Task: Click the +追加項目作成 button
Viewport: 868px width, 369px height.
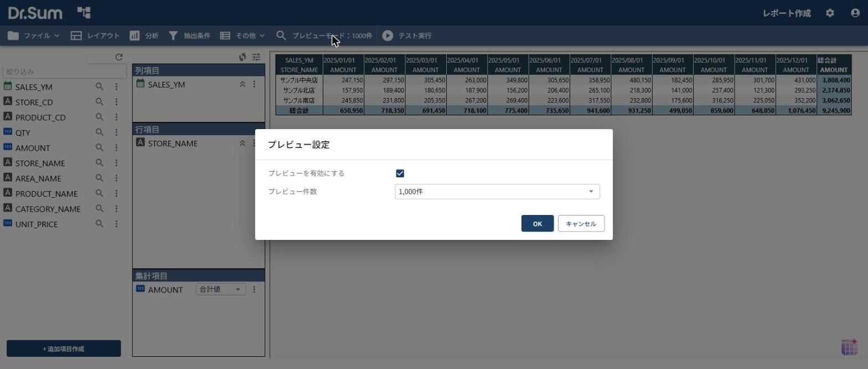Action: tap(64, 348)
